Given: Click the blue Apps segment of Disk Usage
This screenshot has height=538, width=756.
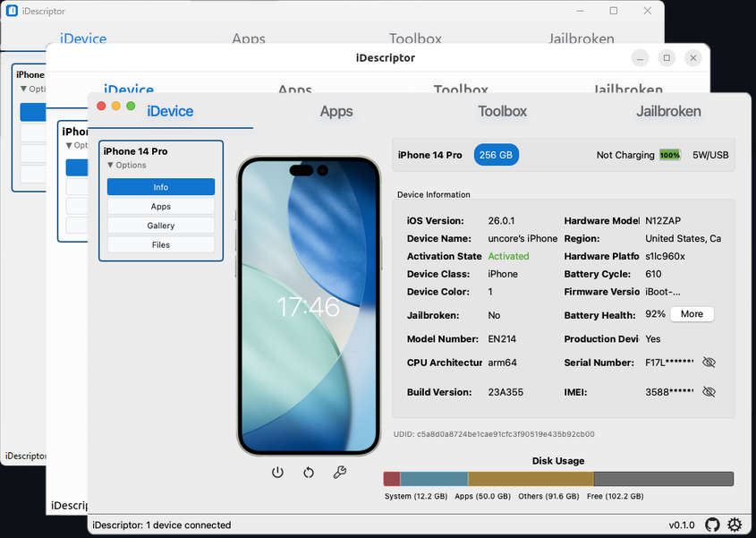Looking at the screenshot, I should click(434, 479).
